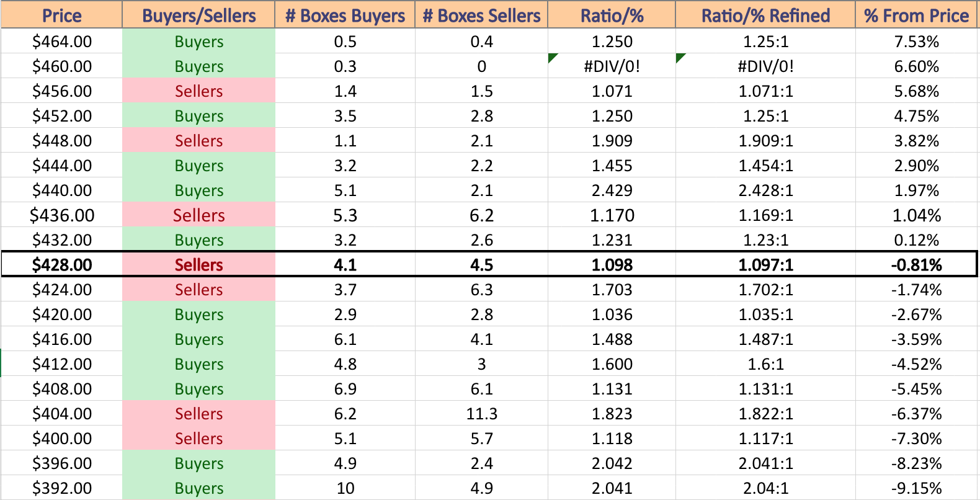Click the -7.30% cell
Screen dimensions: 980x500
(x=916, y=439)
